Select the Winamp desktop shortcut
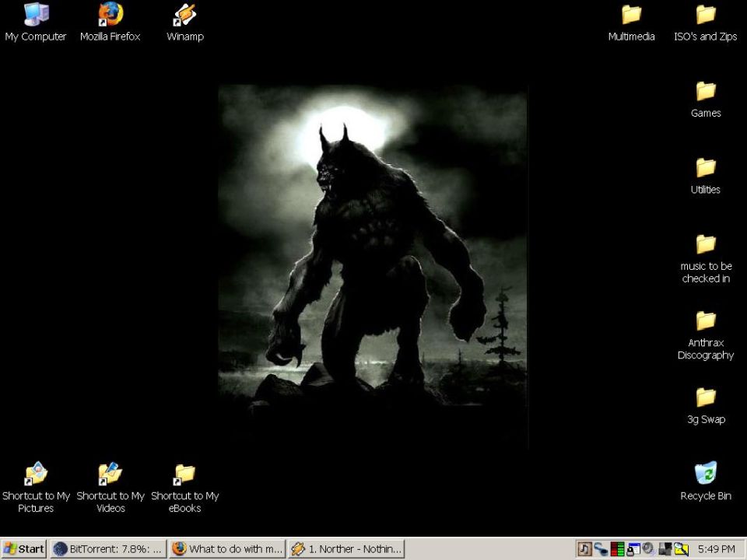The width and height of the screenshot is (747, 560). click(x=185, y=23)
